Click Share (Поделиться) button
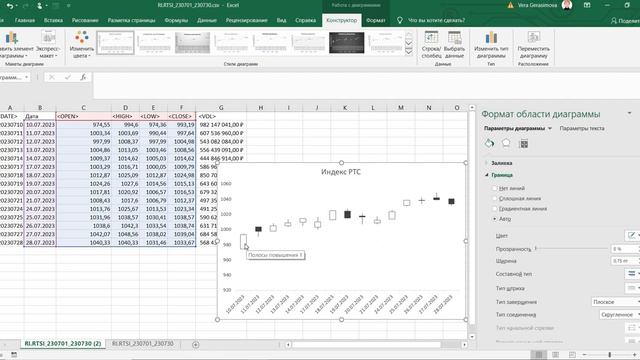640x360 pixels. (625, 20)
